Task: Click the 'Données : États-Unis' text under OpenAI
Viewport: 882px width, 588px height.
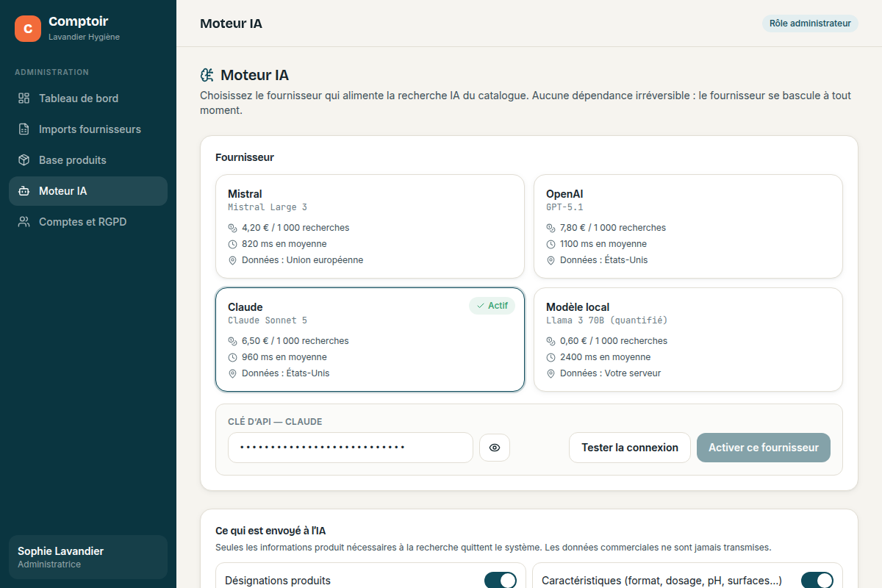Action: 604,260
